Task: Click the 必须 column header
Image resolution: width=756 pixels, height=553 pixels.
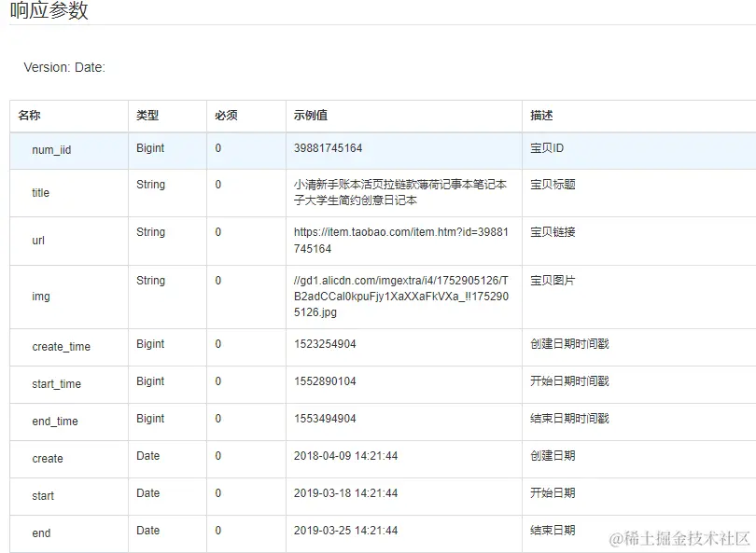Action: [x=226, y=115]
